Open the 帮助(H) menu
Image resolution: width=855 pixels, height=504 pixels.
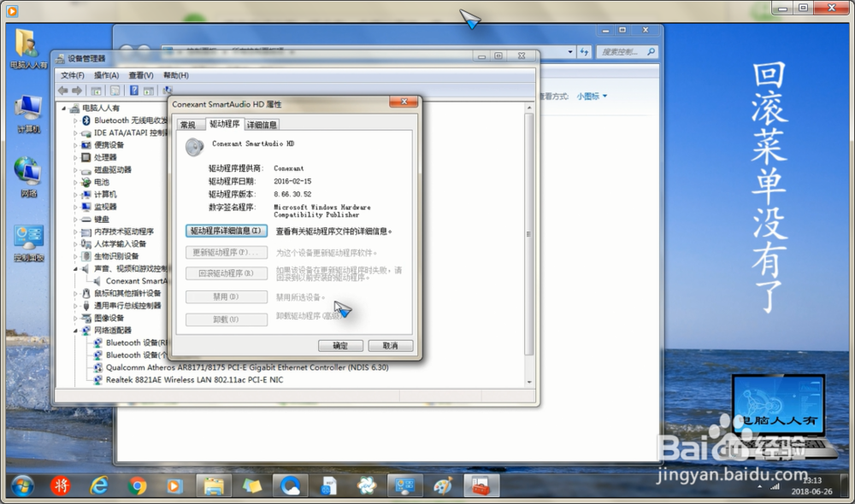(x=175, y=75)
